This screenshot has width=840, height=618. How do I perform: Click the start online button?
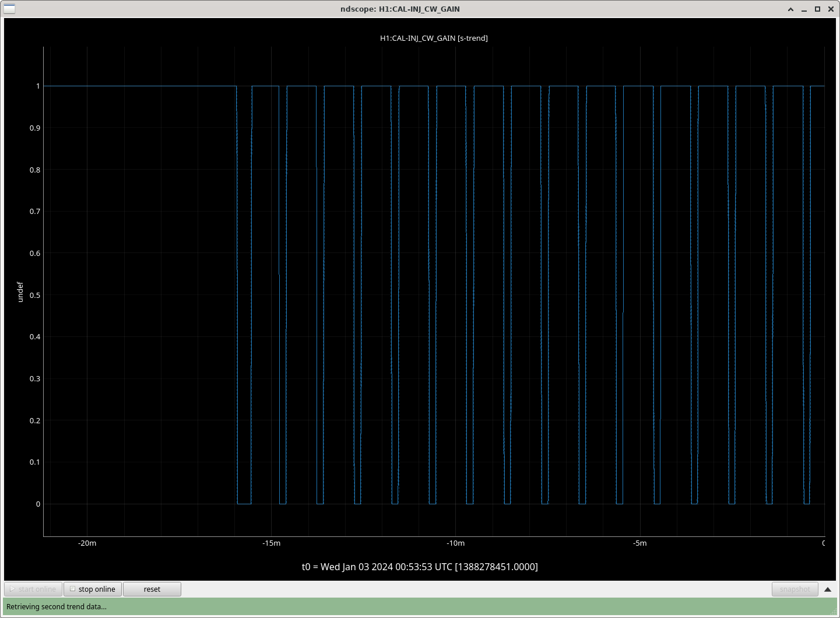33,589
